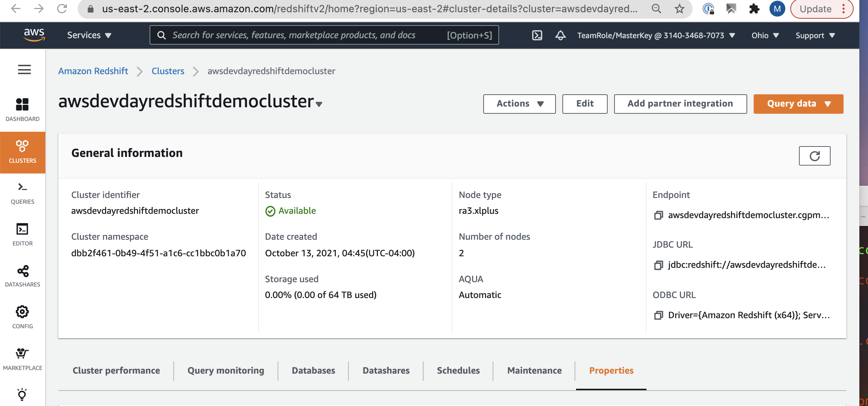Open the query Editor in sidebar
The width and height of the screenshot is (868, 406).
tap(22, 235)
